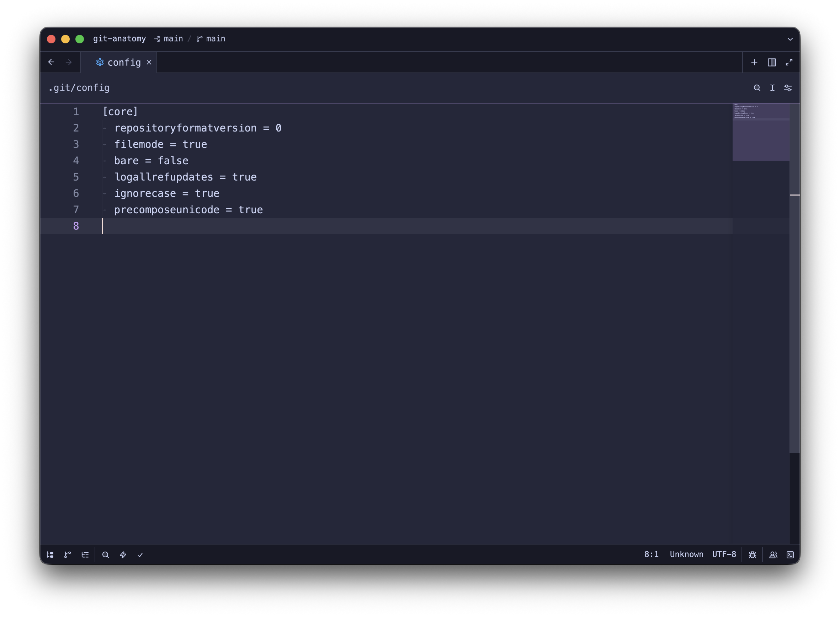The height and width of the screenshot is (617, 840).
Task: Click the Unknown language selector
Action: coord(686,554)
